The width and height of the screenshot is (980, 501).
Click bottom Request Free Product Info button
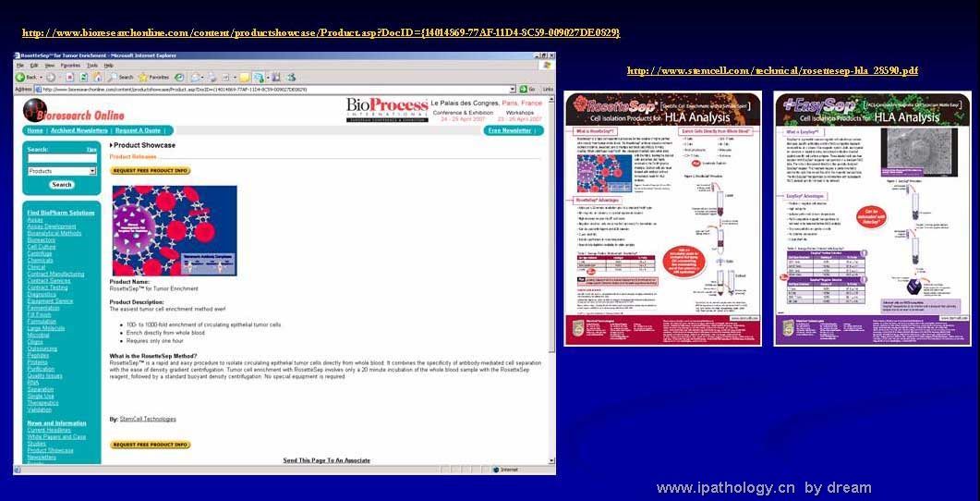click(151, 445)
